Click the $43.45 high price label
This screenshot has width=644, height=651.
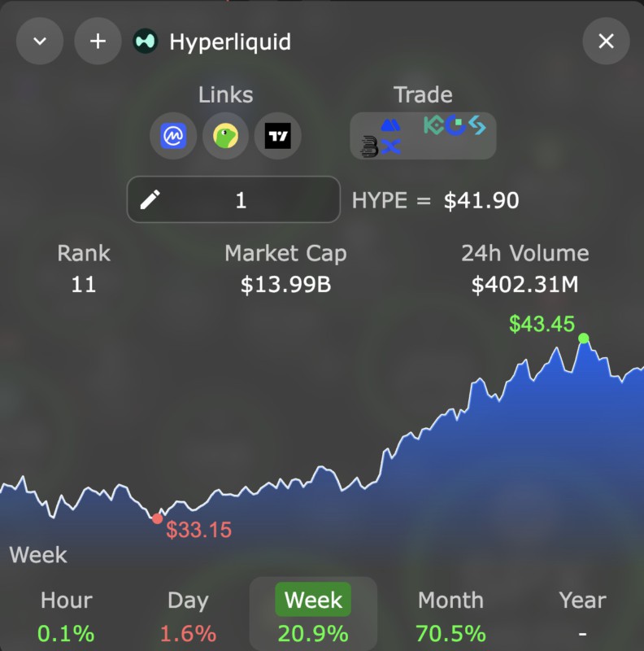pos(542,324)
